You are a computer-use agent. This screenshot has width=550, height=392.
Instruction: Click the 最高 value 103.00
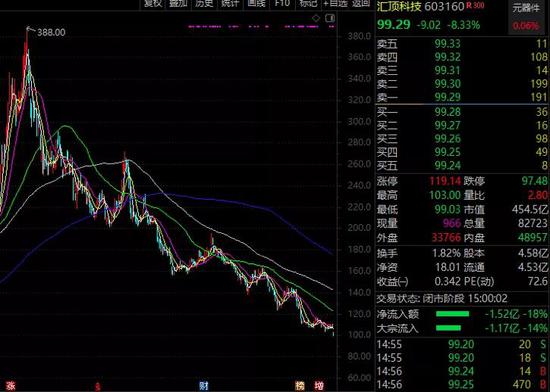click(445, 195)
